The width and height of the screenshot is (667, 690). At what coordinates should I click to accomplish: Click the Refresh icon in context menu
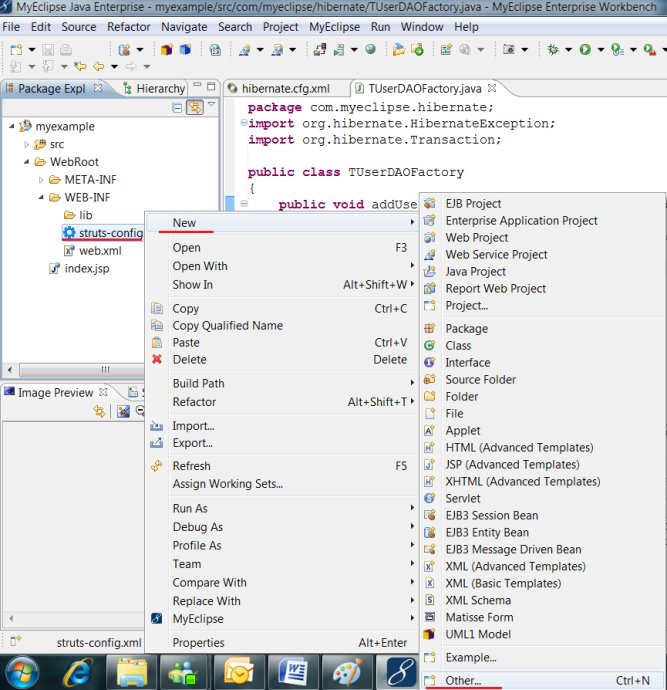pos(157,466)
